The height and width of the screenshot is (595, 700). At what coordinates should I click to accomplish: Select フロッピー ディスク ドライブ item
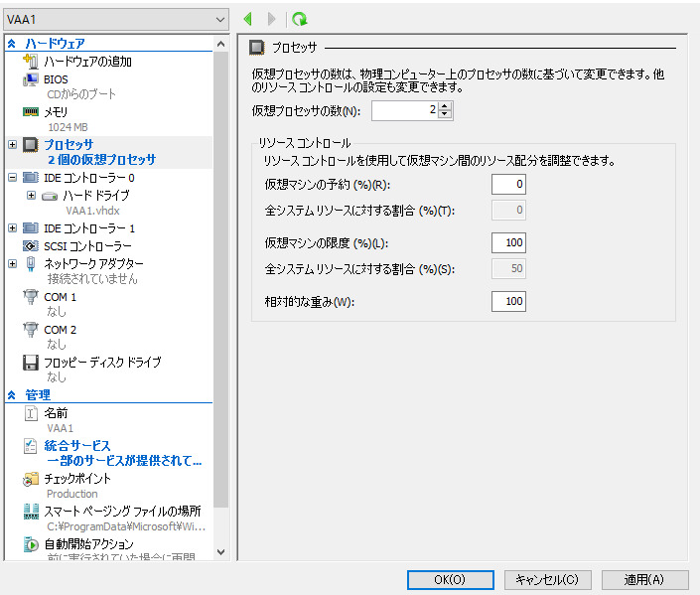(101, 363)
